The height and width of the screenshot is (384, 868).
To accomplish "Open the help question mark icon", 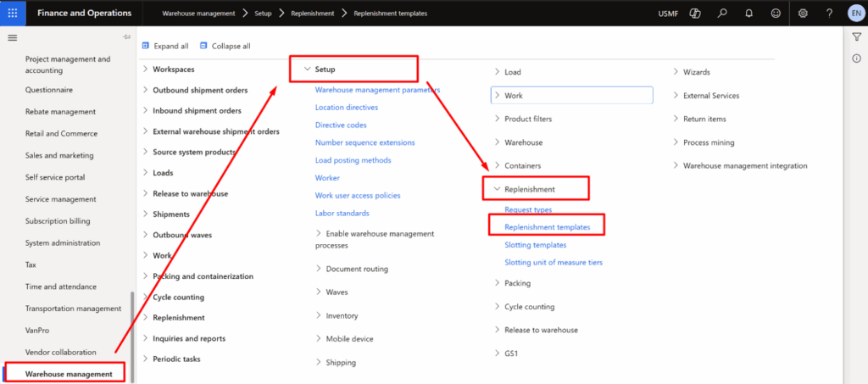I will pyautogui.click(x=829, y=14).
